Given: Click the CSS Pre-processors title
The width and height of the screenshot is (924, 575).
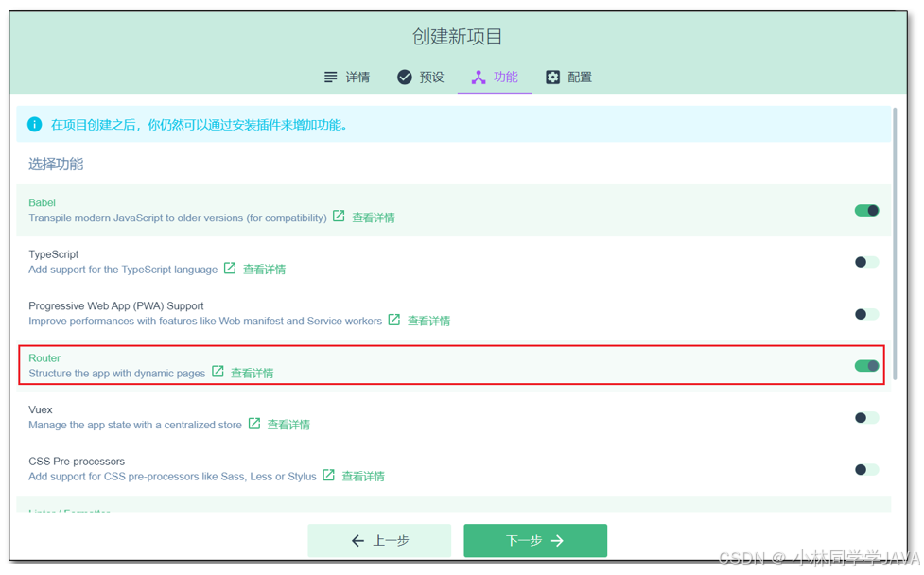Looking at the screenshot, I should click(x=77, y=462).
